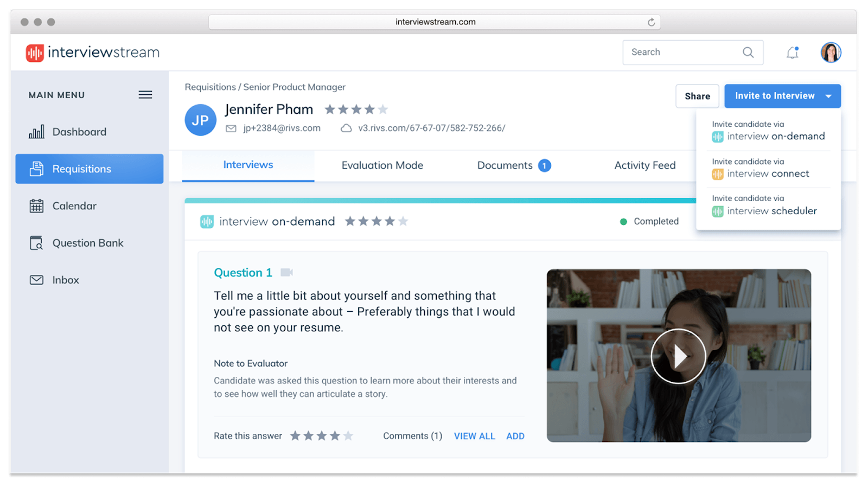The width and height of the screenshot is (868, 488).
Task: Click the interviewstream logo icon
Action: point(35,53)
